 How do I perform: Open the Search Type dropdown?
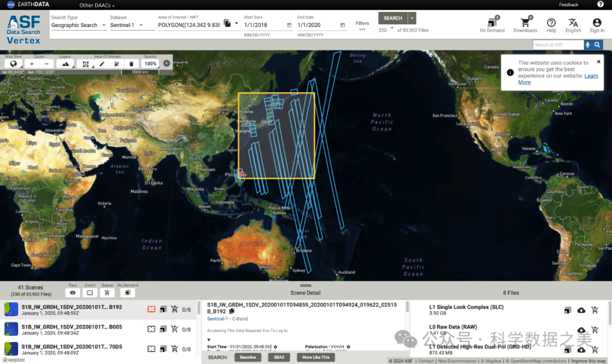click(x=78, y=25)
